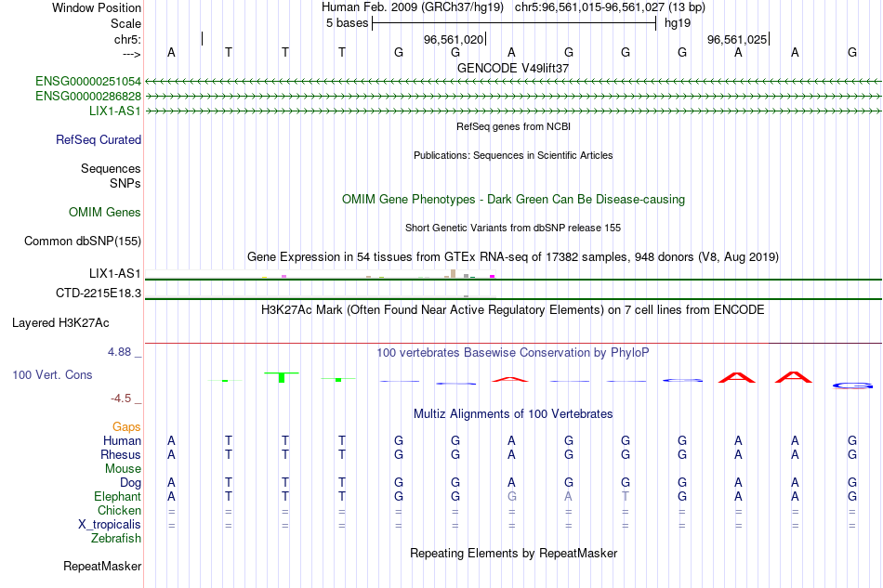Click the Mouse species label

(x=124, y=469)
